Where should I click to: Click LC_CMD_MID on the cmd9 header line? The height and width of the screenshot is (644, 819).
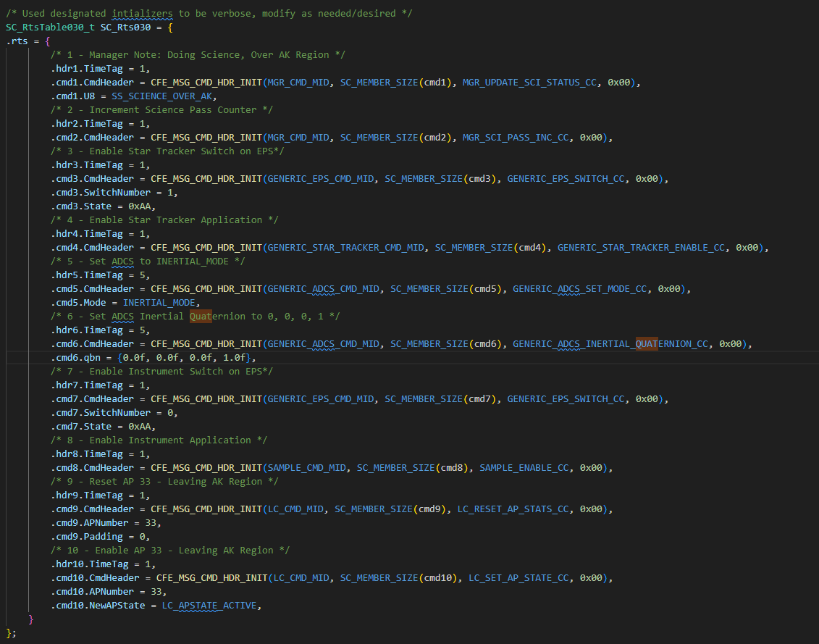[x=295, y=509]
